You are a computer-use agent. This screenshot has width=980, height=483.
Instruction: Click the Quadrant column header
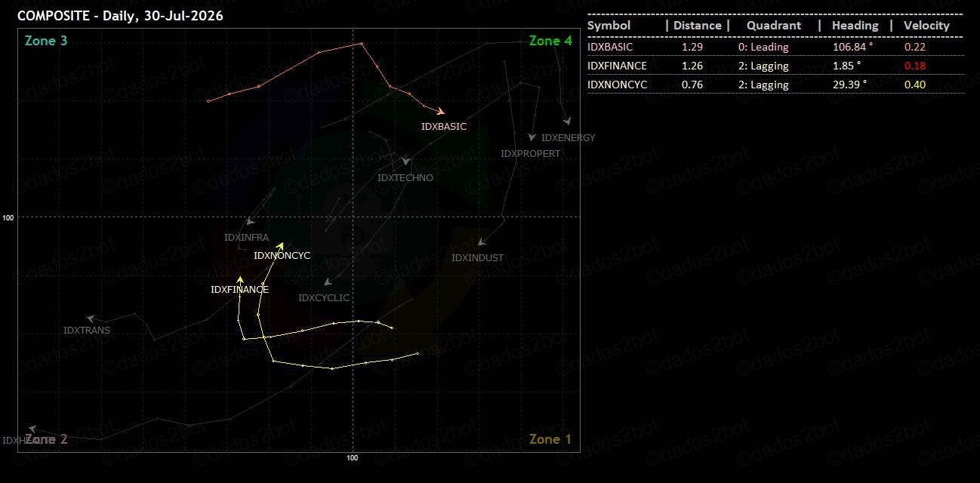pos(774,26)
